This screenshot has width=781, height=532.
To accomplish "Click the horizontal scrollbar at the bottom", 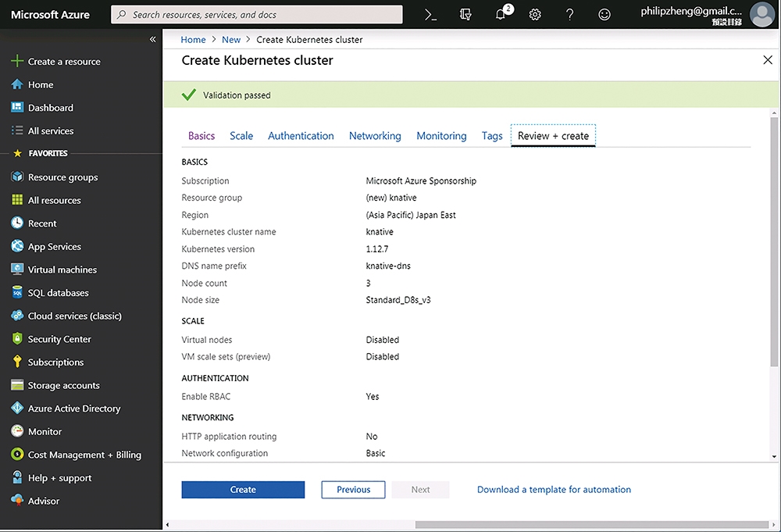I will pyautogui.click(x=591, y=524).
